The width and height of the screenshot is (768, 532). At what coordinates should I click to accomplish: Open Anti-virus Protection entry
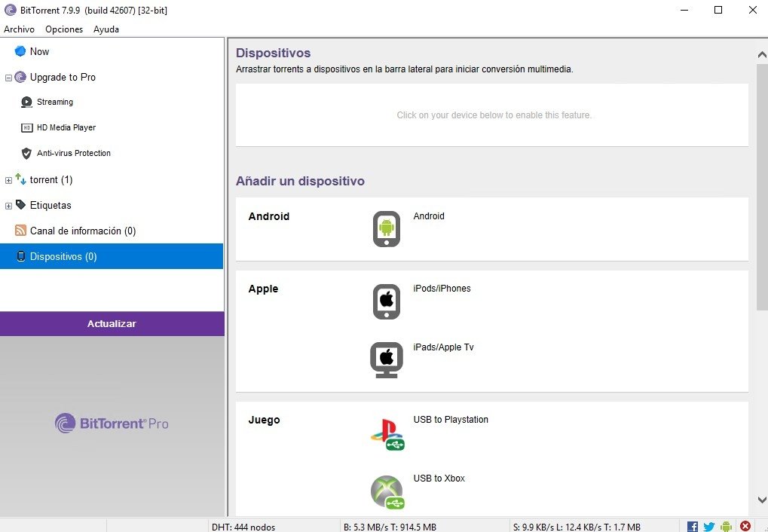coord(73,153)
